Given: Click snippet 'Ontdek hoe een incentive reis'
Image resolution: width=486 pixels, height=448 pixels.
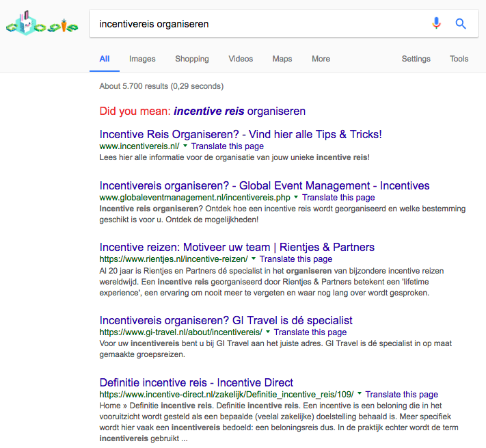Looking at the screenshot, I should pyautogui.click(x=282, y=214).
